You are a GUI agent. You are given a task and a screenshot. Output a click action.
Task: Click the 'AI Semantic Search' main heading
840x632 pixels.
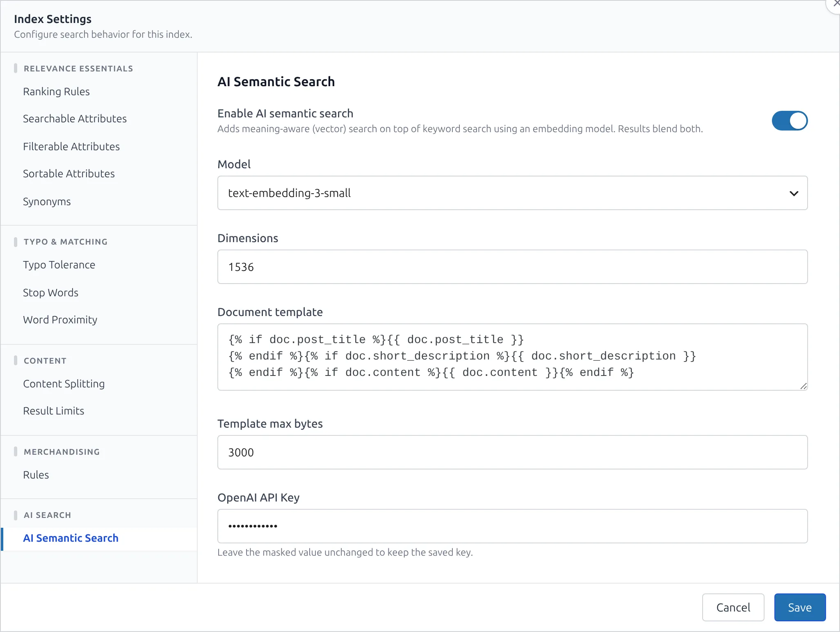pos(276,82)
